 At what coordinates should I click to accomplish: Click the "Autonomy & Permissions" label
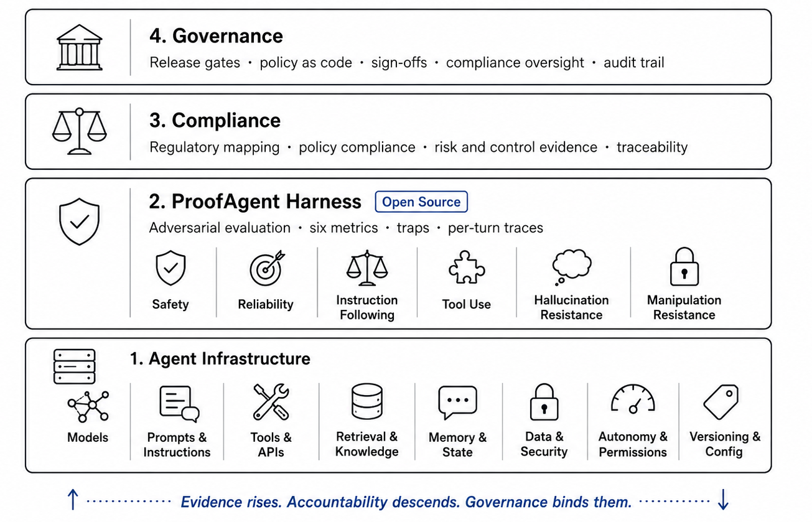coord(633,445)
